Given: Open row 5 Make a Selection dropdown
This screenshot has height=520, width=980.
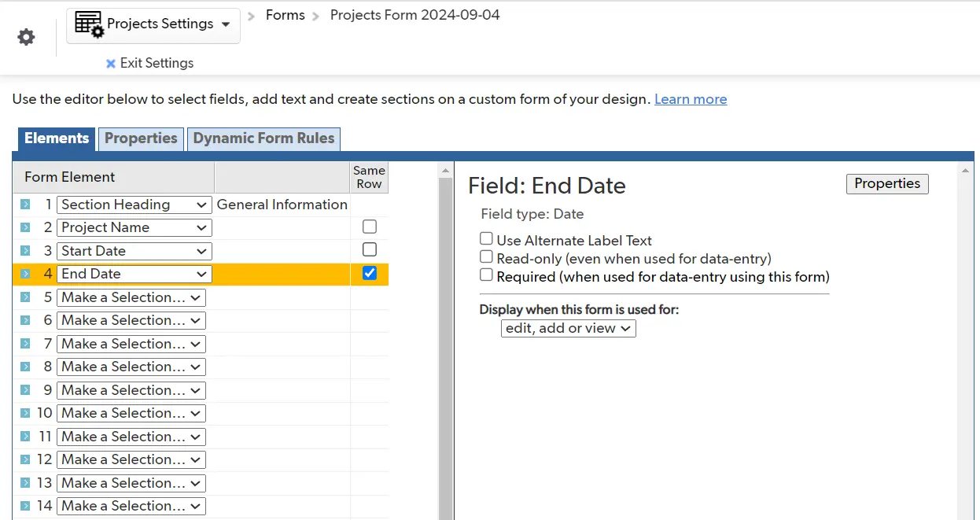Looking at the screenshot, I should pyautogui.click(x=131, y=297).
